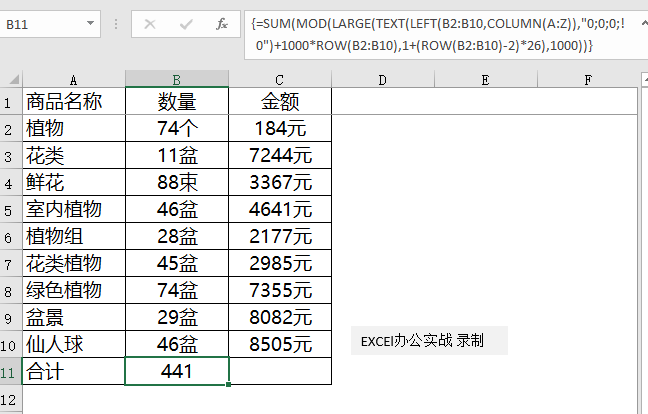Select the cell containing 74个

[x=177, y=128]
